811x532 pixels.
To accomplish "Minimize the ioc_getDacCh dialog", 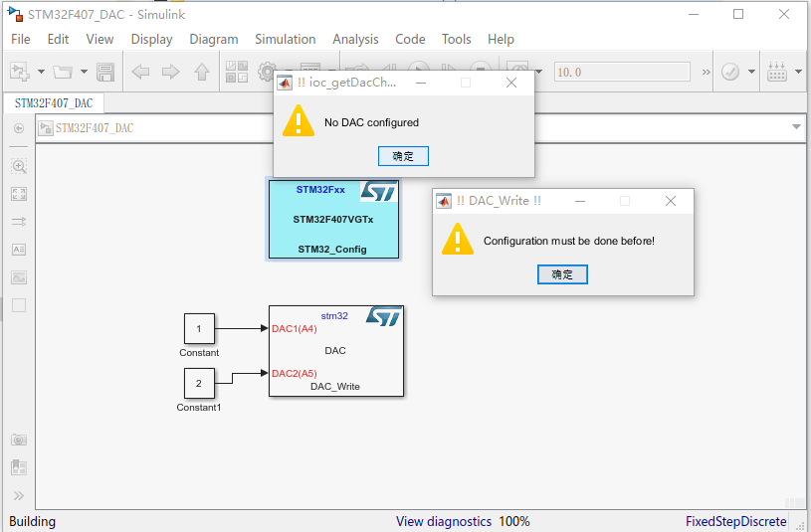I will tap(421, 83).
